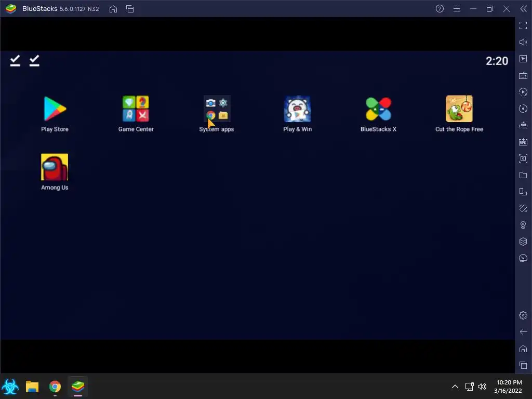Click the sidebar Android home button
This screenshot has height=399, width=532.
[x=523, y=349]
